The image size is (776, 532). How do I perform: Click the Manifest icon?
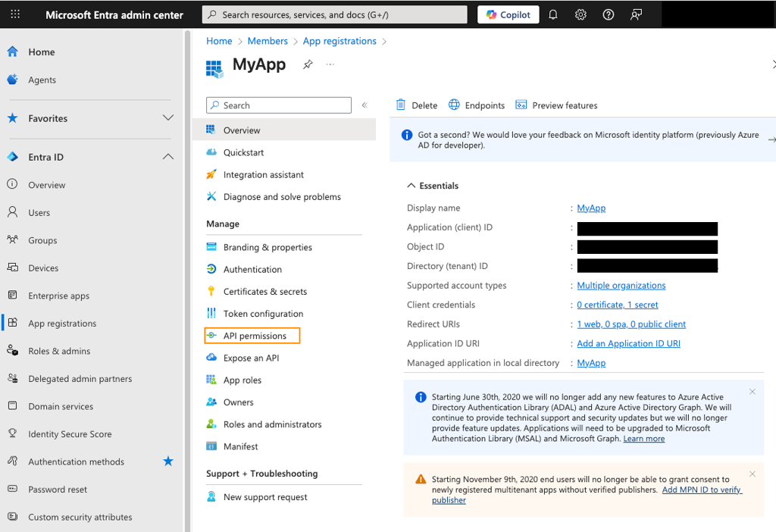click(x=211, y=446)
